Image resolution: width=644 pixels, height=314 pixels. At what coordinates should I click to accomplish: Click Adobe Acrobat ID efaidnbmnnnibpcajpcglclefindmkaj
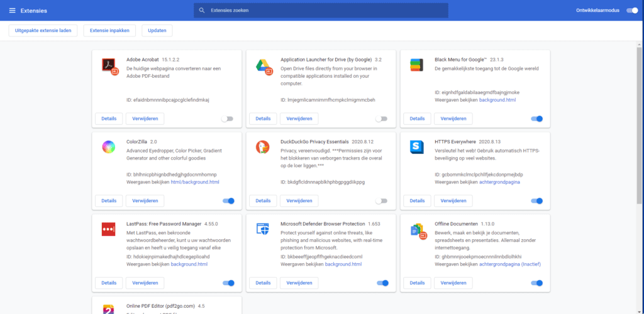168,100
